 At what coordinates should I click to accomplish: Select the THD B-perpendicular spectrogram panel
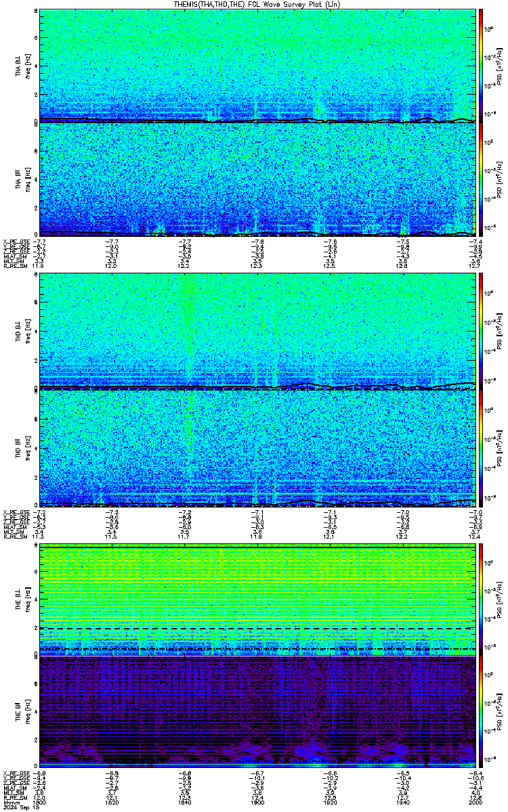257,331
